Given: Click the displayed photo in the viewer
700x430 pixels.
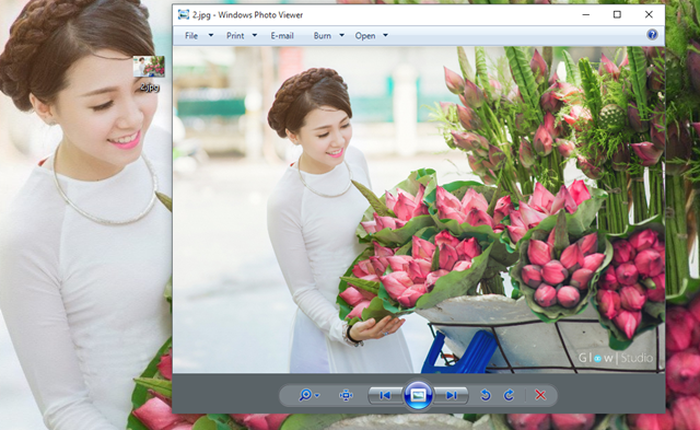Looking at the screenshot, I should pyautogui.click(x=419, y=210).
